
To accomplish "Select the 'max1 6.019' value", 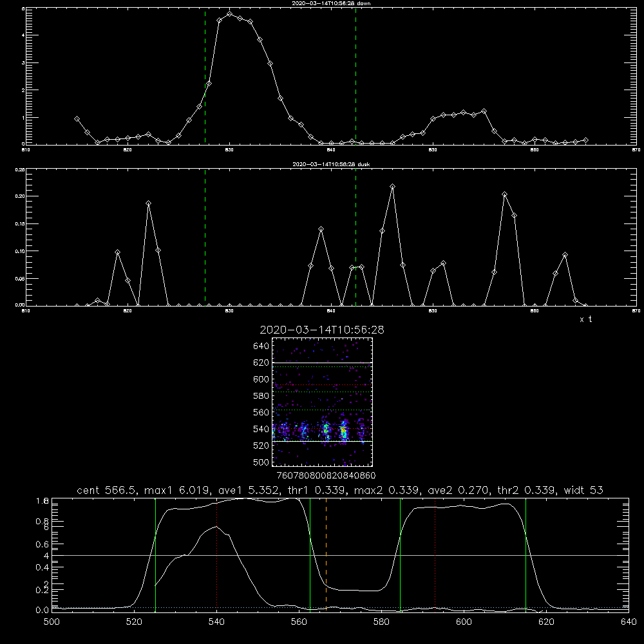I will pos(179,490).
